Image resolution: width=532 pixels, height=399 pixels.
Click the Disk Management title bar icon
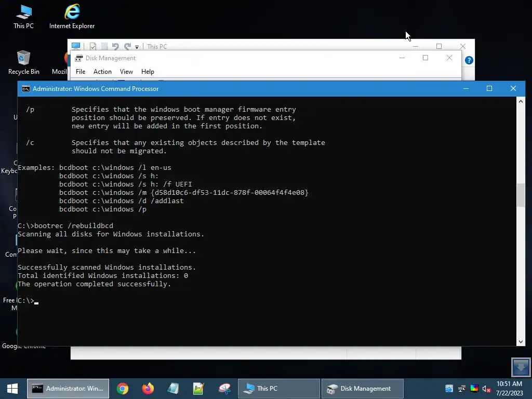click(x=79, y=58)
